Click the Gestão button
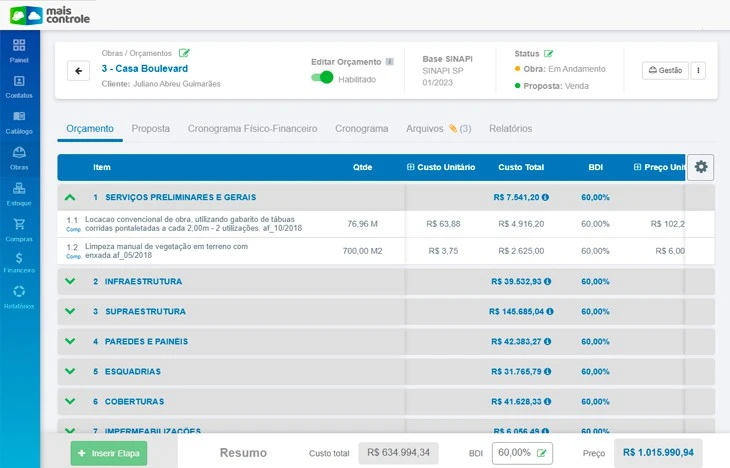The image size is (730, 468). tap(665, 70)
